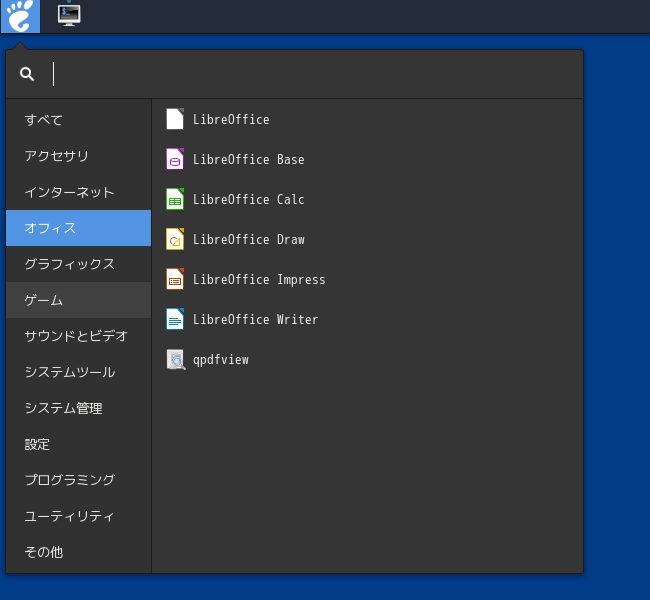Select the アクセサリ category
This screenshot has height=600, width=650.
[78, 156]
